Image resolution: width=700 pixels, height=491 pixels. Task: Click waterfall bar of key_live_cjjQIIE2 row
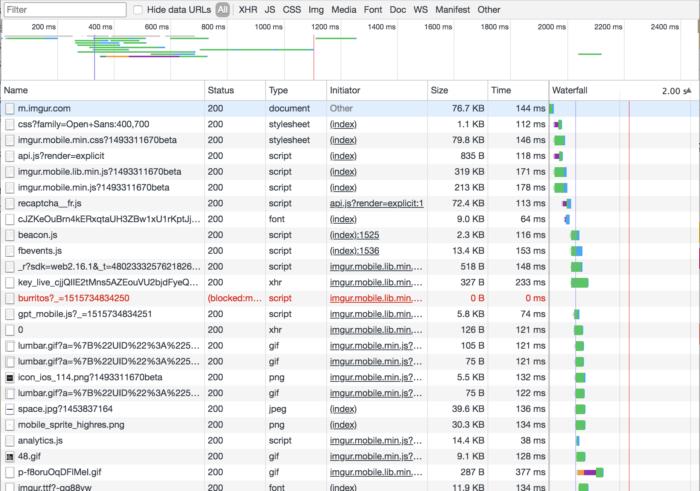click(579, 283)
